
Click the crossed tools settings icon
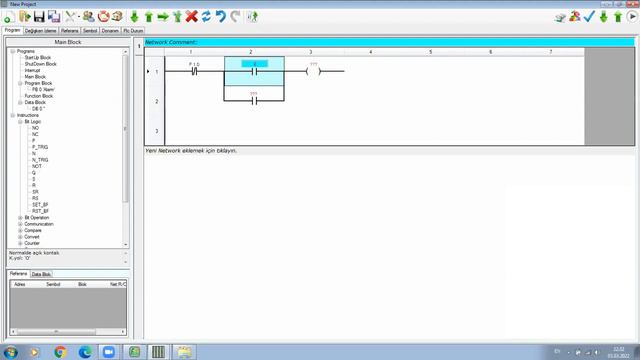(x=71, y=17)
